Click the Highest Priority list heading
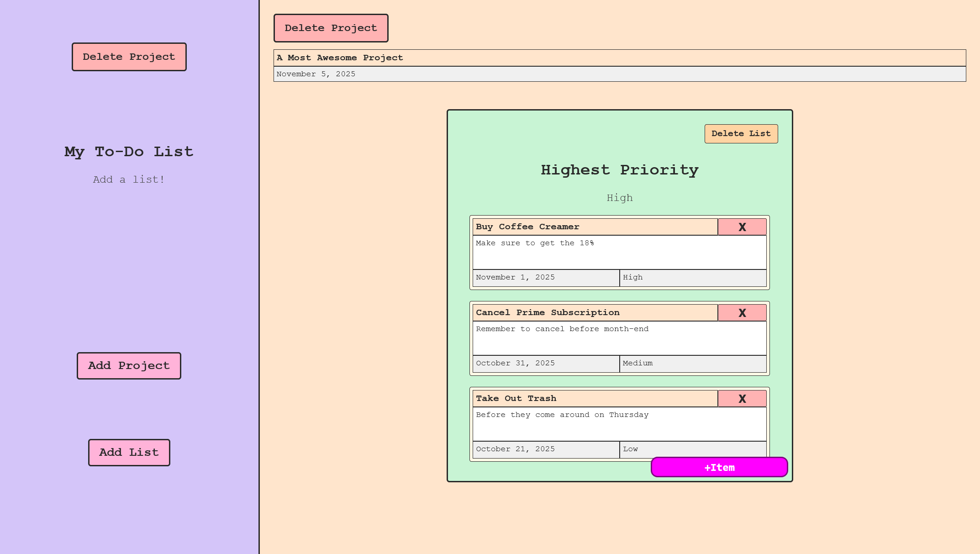Viewport: 980px width, 554px height. 619,170
